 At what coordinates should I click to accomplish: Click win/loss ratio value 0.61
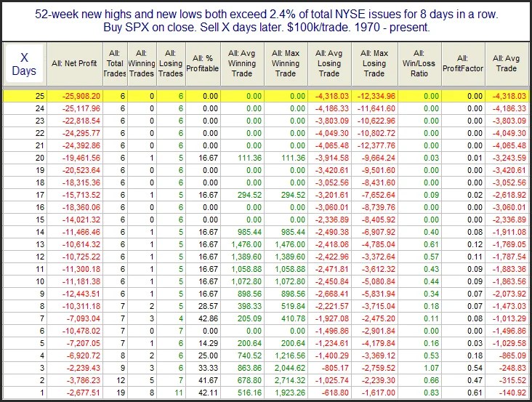431,244
